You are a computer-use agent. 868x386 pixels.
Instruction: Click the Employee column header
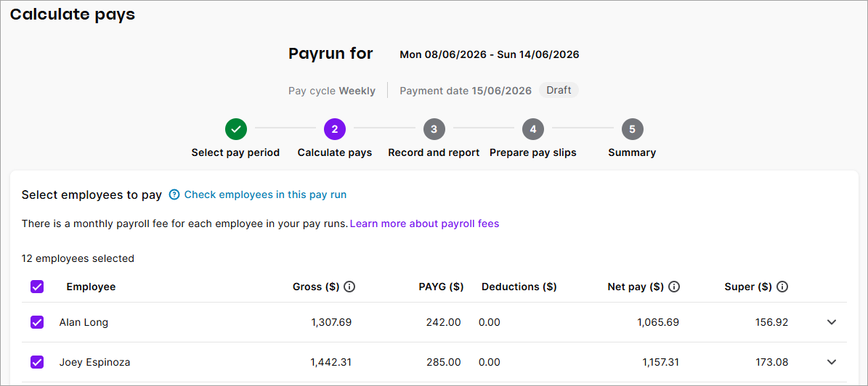pos(91,287)
